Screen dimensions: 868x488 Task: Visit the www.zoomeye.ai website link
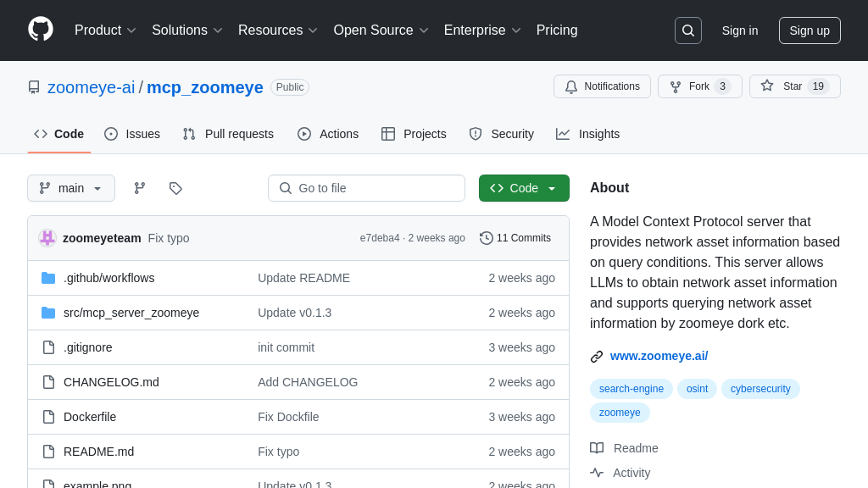(659, 357)
